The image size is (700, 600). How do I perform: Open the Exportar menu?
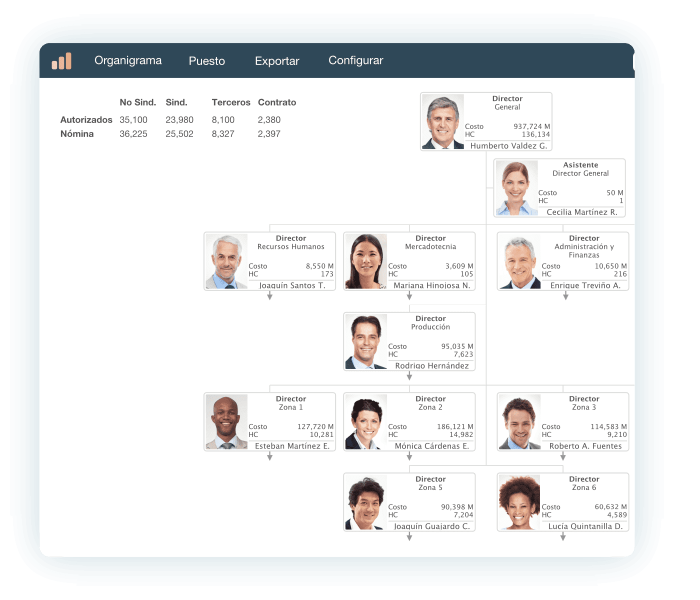point(277,61)
